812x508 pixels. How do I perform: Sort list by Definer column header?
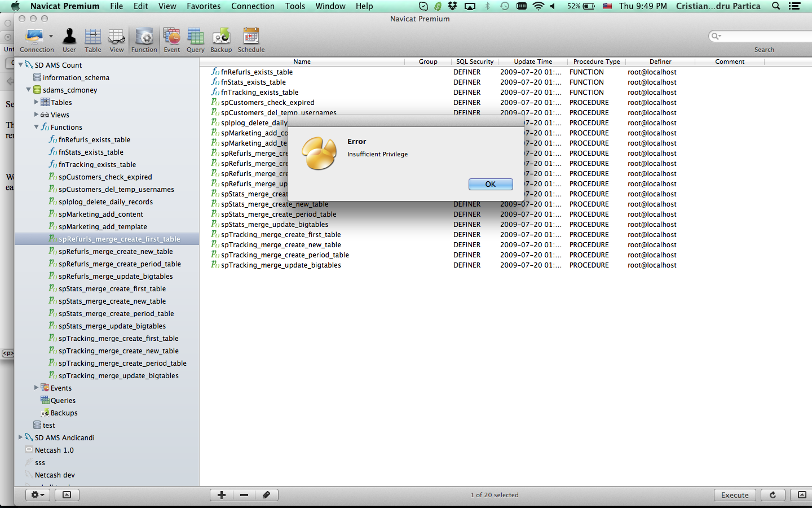tap(660, 62)
